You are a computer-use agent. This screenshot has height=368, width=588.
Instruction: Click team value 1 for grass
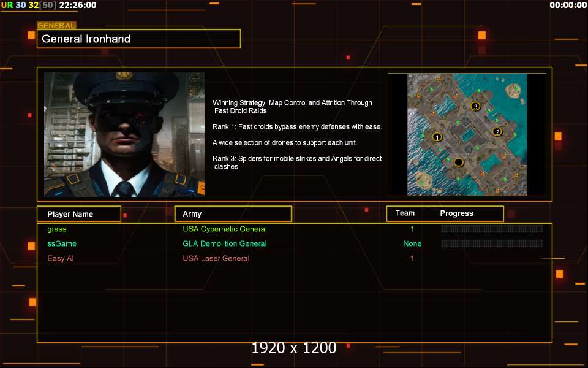(412, 229)
